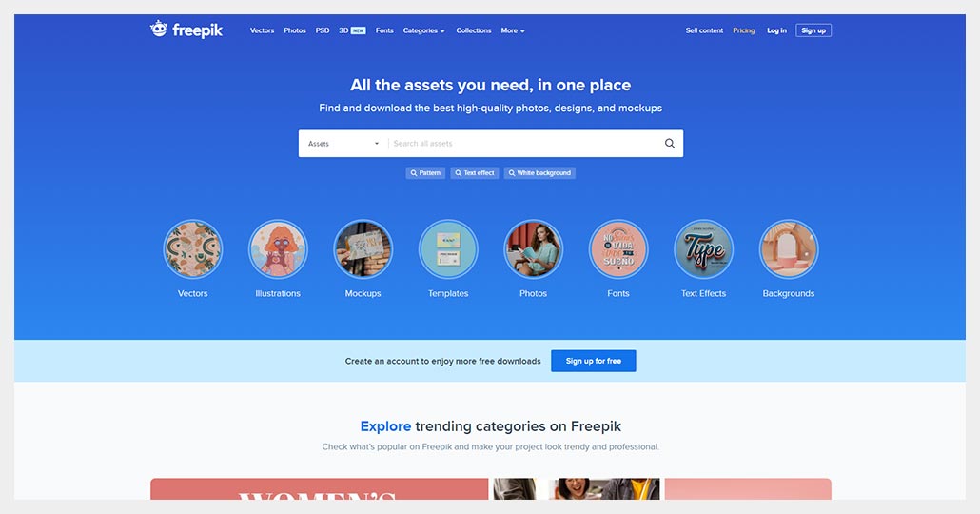Expand the More menu in navbar
This screenshot has width=980, height=514.
tap(513, 30)
